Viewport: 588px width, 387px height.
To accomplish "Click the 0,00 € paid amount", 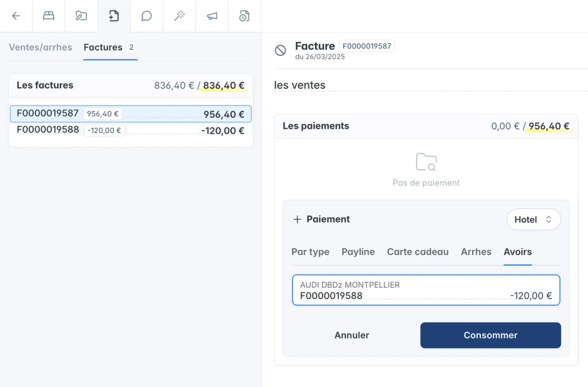I will click(506, 126).
